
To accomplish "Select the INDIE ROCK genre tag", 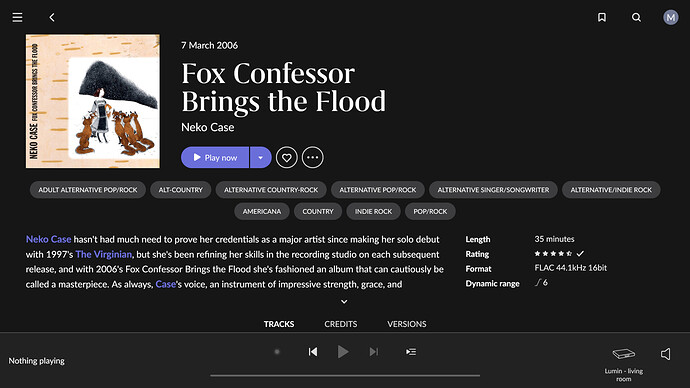I will [373, 212].
